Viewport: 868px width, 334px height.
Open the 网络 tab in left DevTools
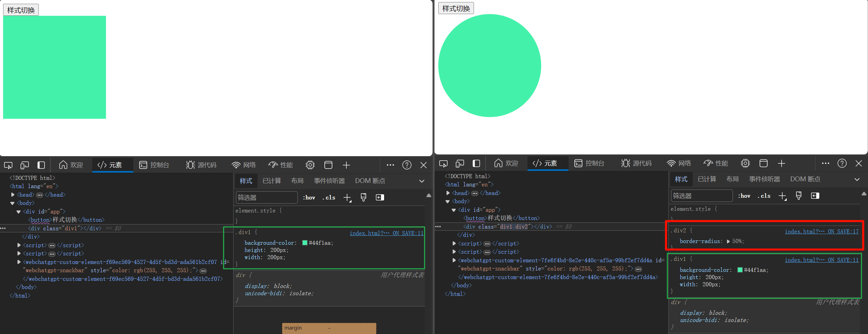(244, 165)
